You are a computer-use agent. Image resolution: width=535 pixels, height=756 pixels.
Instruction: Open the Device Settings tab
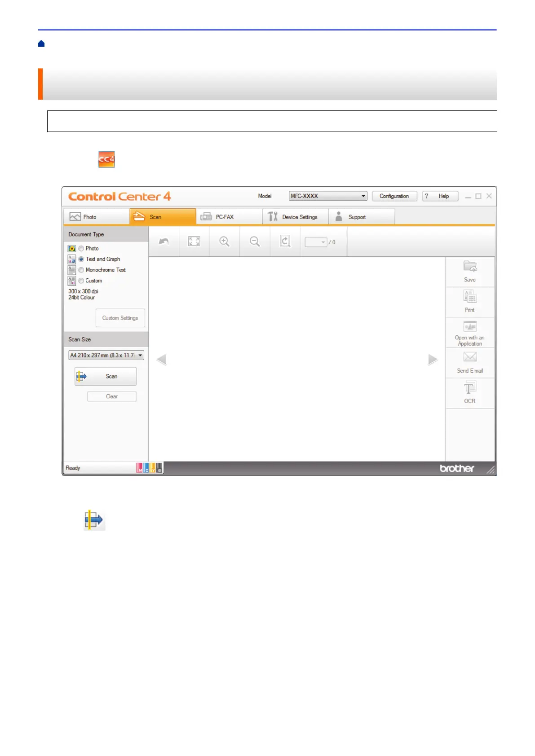click(296, 217)
